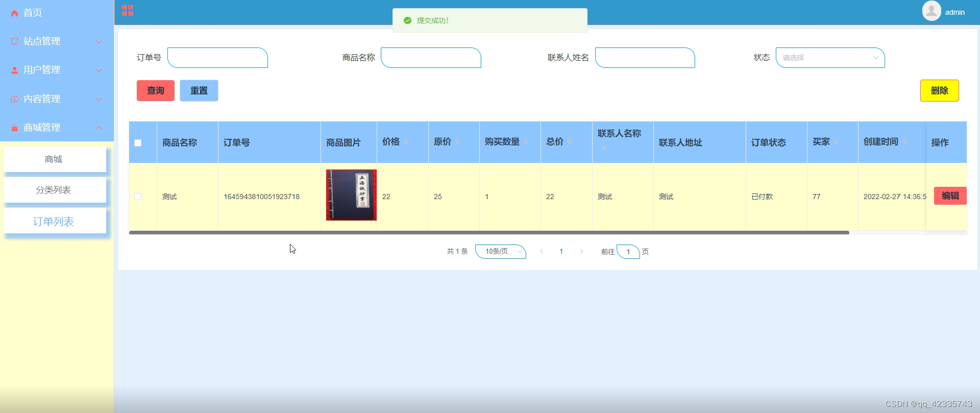Open the admin avatar menu

click(x=932, y=11)
